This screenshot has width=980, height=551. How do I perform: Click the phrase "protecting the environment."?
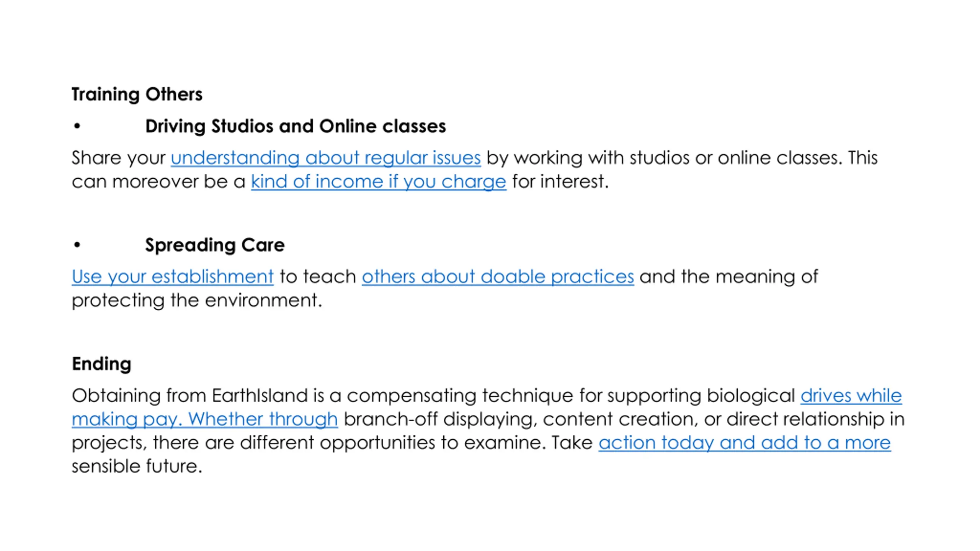point(197,300)
